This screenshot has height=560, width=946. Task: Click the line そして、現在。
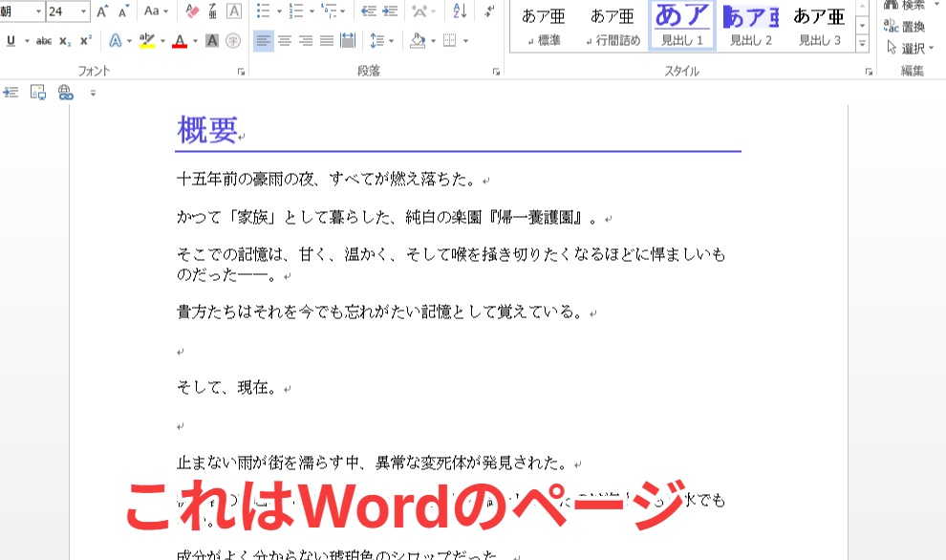[226, 387]
